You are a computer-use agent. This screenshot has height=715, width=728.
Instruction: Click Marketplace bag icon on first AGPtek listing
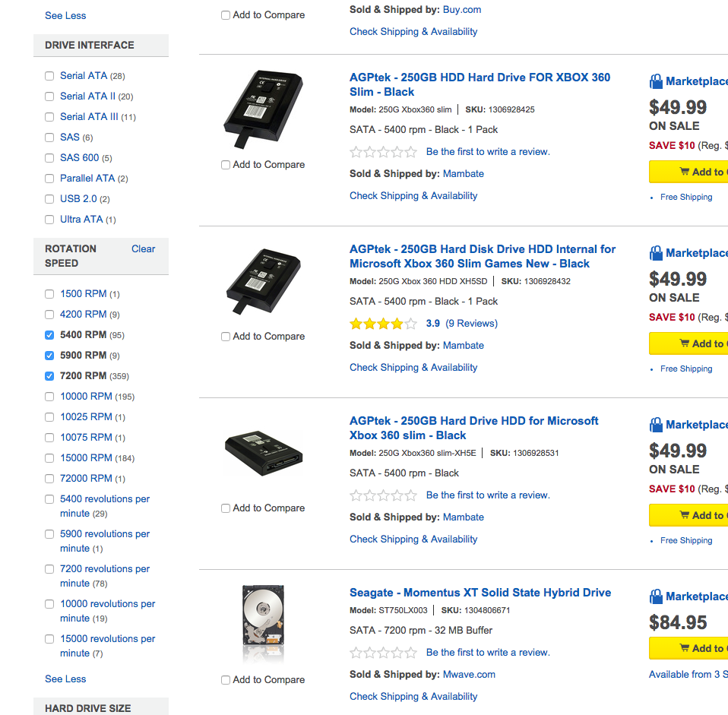pos(657,81)
